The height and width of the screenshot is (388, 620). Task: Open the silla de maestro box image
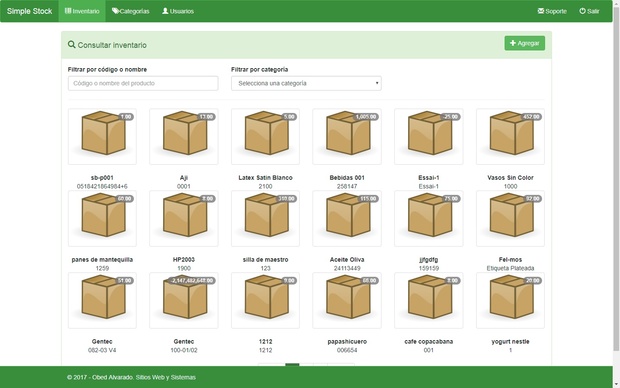pyautogui.click(x=265, y=218)
